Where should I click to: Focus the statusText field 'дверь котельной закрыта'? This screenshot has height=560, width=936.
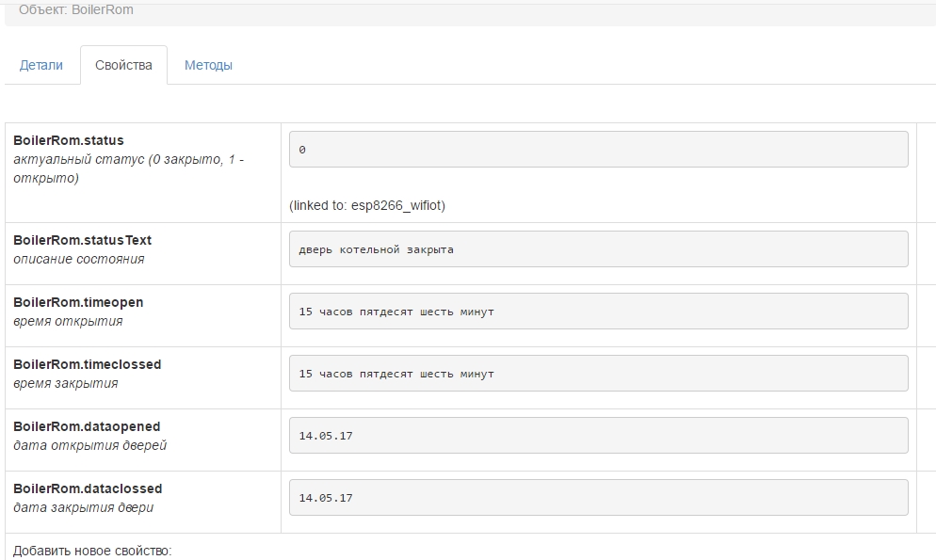(x=598, y=249)
